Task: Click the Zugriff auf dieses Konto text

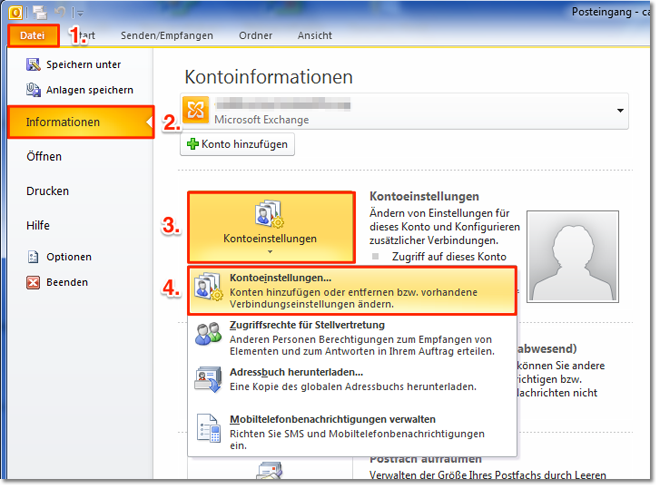Action: coord(449,257)
